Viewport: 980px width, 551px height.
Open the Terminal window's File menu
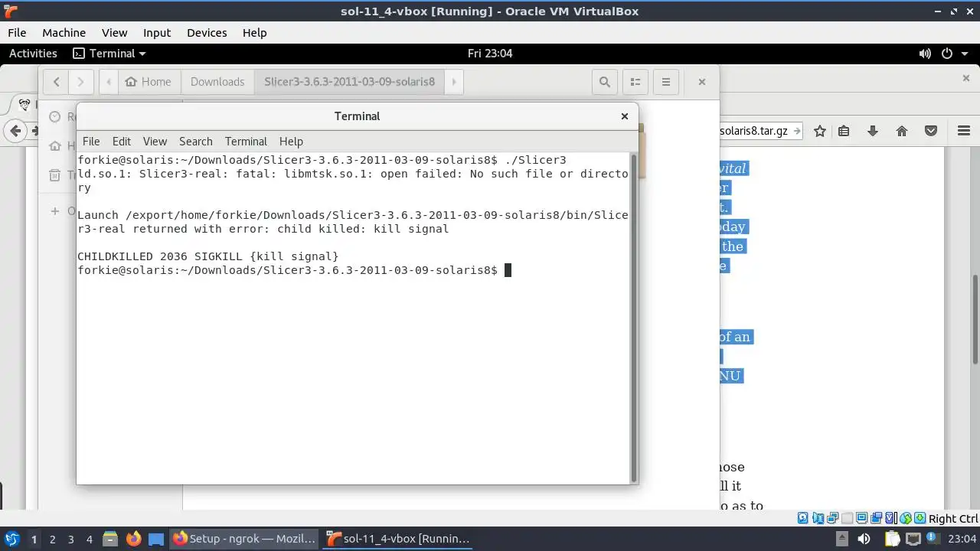tap(91, 142)
